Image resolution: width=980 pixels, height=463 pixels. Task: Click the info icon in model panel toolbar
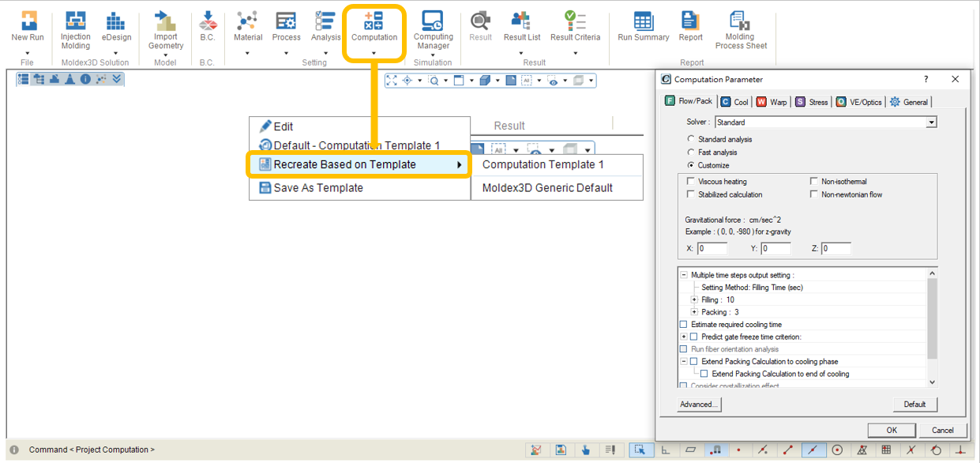point(84,79)
